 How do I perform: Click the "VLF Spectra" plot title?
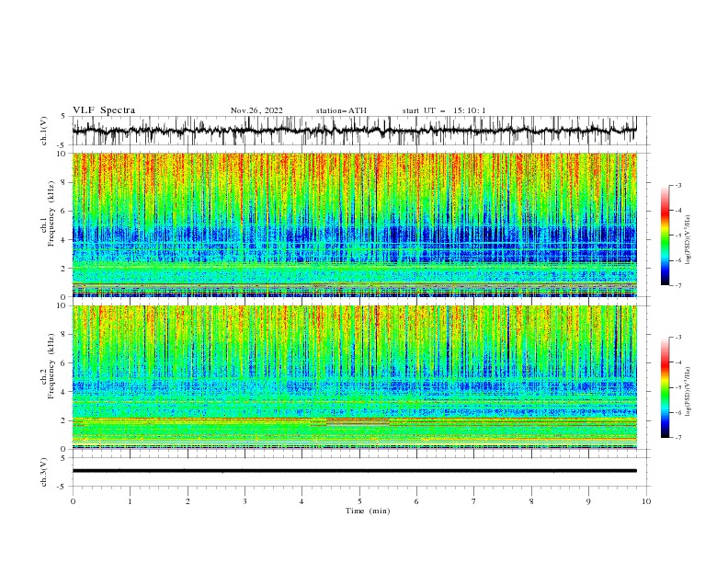[x=104, y=110]
